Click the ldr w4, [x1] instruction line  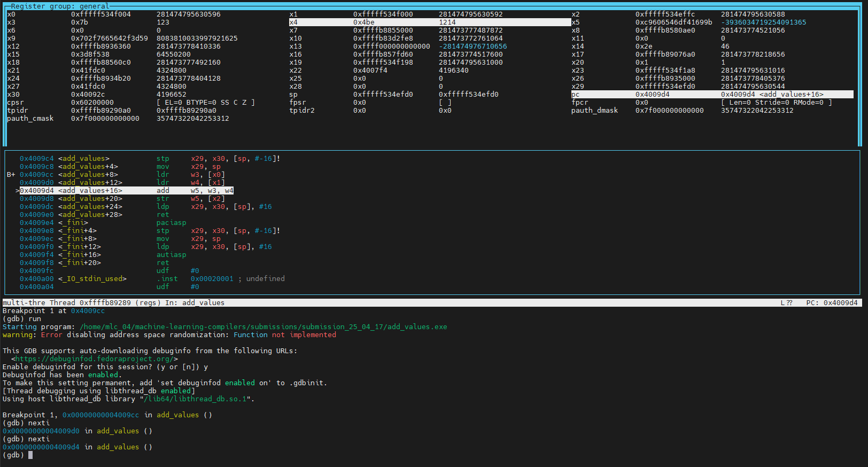click(122, 183)
